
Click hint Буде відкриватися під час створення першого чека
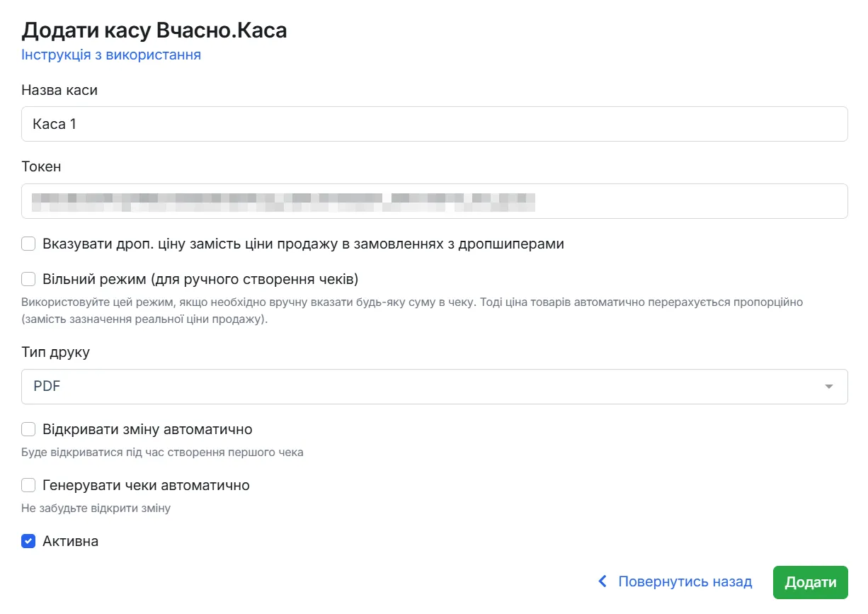coord(162,452)
